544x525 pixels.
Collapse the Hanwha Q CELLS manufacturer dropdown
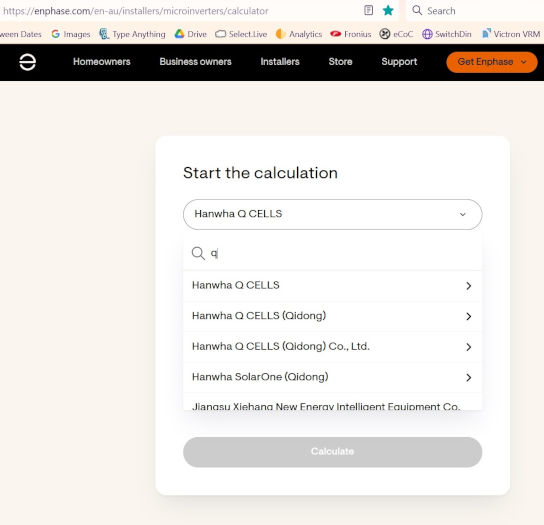(332, 214)
